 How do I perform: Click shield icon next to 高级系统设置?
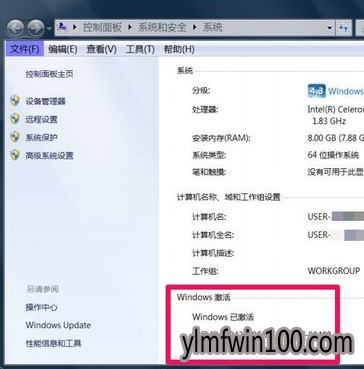[x=15, y=155]
